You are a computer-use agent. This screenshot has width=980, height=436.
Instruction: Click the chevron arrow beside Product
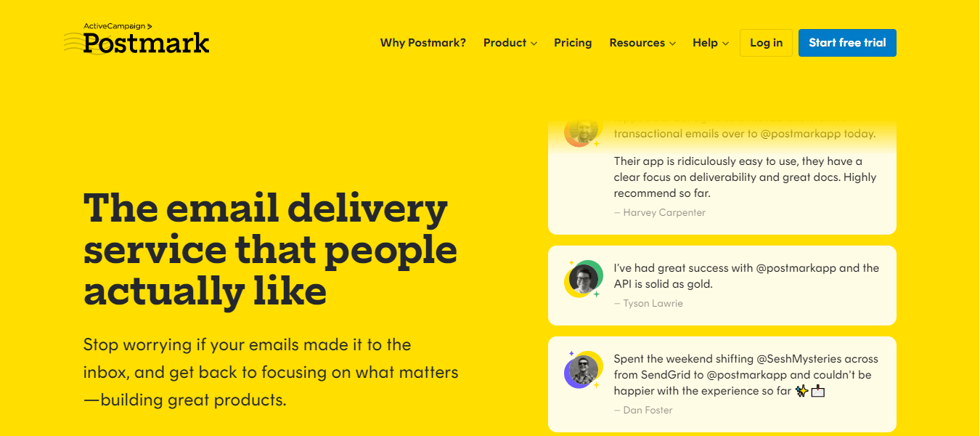point(534,44)
